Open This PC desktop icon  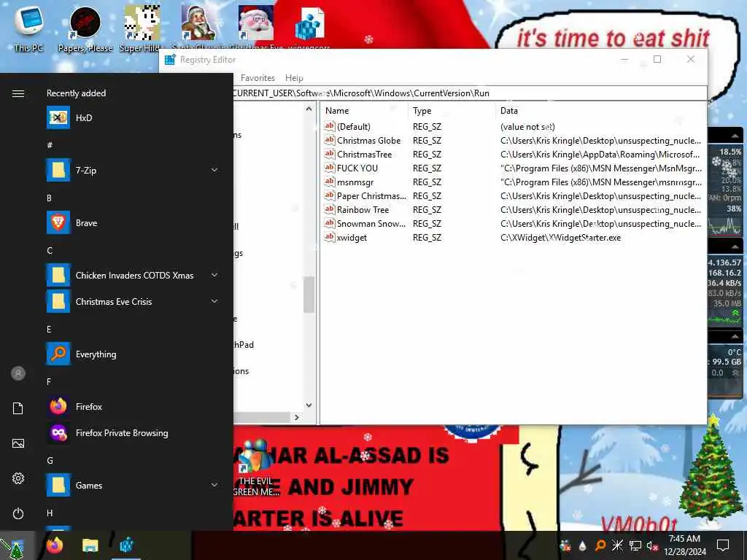28,28
